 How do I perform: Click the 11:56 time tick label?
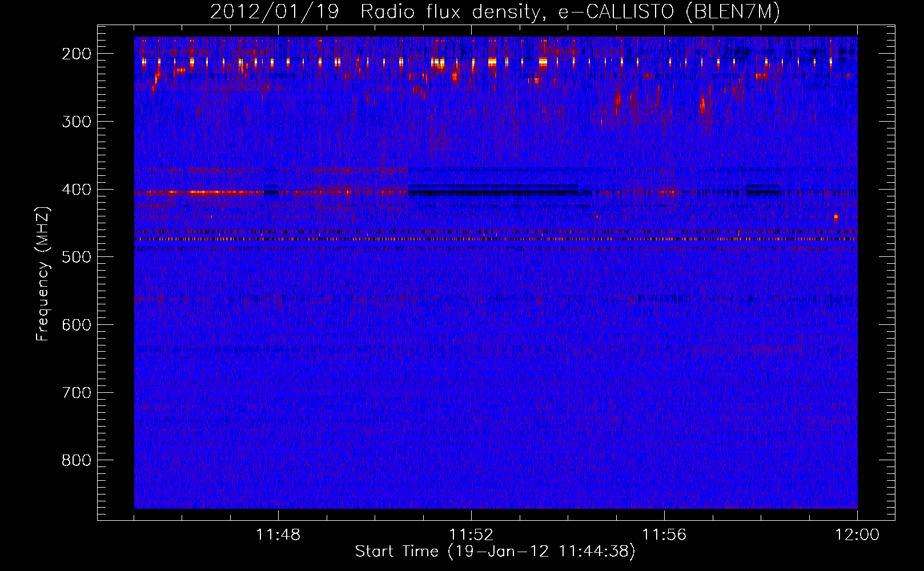pyautogui.click(x=664, y=535)
